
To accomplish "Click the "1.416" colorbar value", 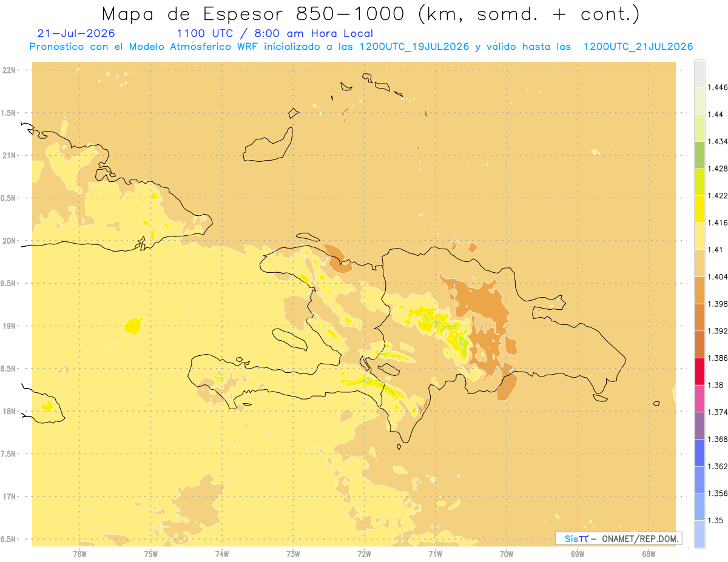I will pyautogui.click(x=718, y=222).
